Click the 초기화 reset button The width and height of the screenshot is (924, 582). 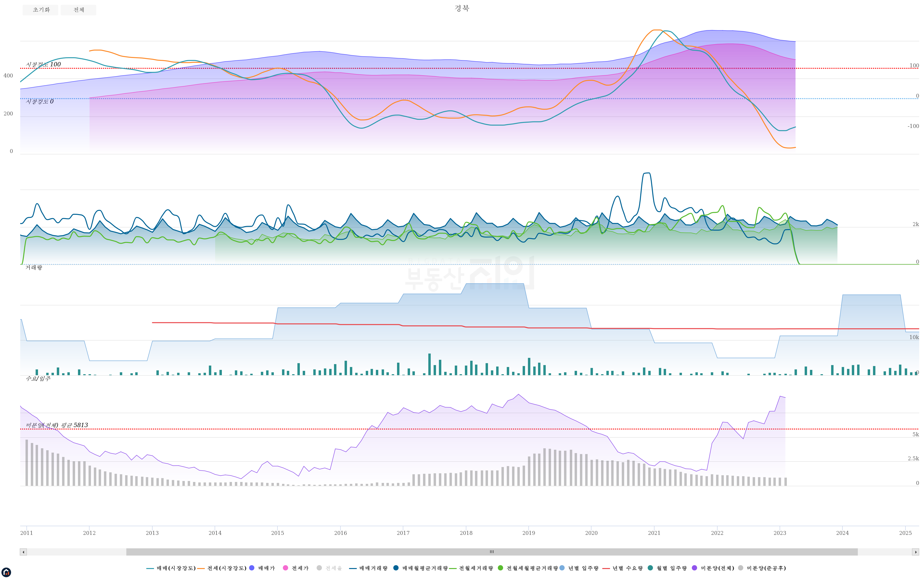pos(40,10)
